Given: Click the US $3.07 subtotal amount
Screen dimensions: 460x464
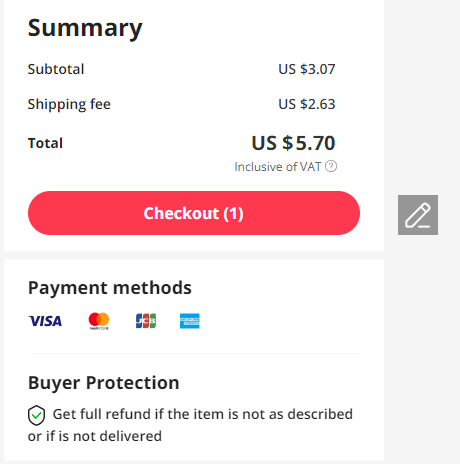Looking at the screenshot, I should click(x=307, y=69).
